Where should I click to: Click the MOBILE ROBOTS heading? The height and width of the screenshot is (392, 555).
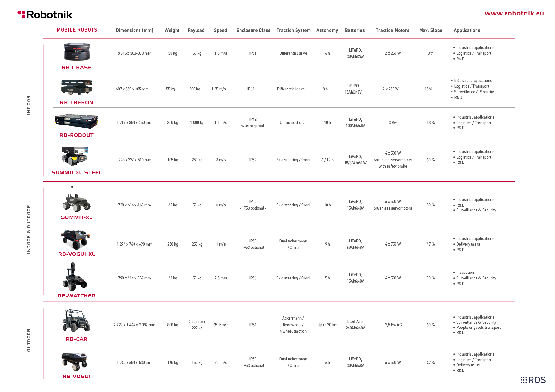click(x=77, y=30)
